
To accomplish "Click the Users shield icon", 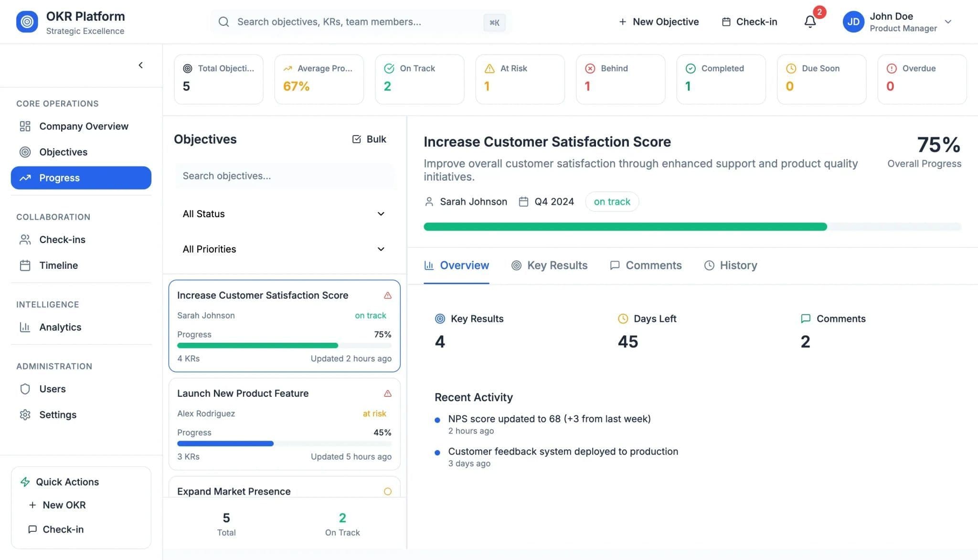I will pos(25,389).
